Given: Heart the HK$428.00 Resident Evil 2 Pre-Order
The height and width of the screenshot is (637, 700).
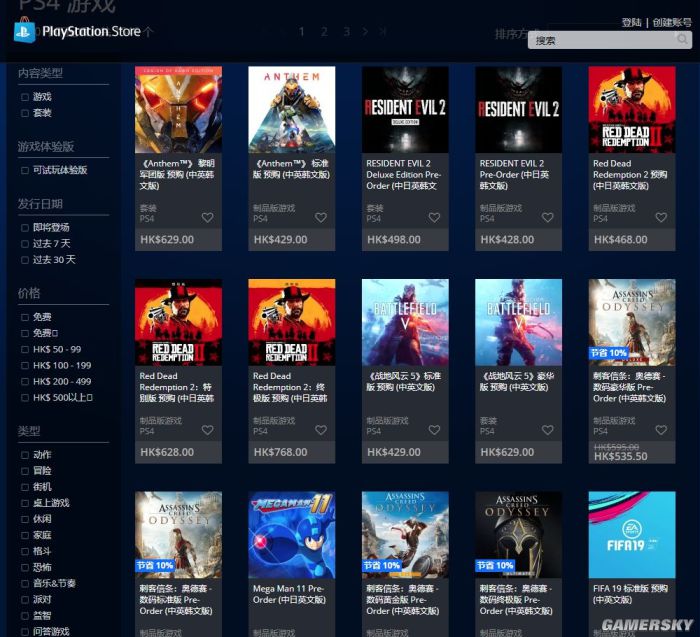Looking at the screenshot, I should (x=548, y=217).
